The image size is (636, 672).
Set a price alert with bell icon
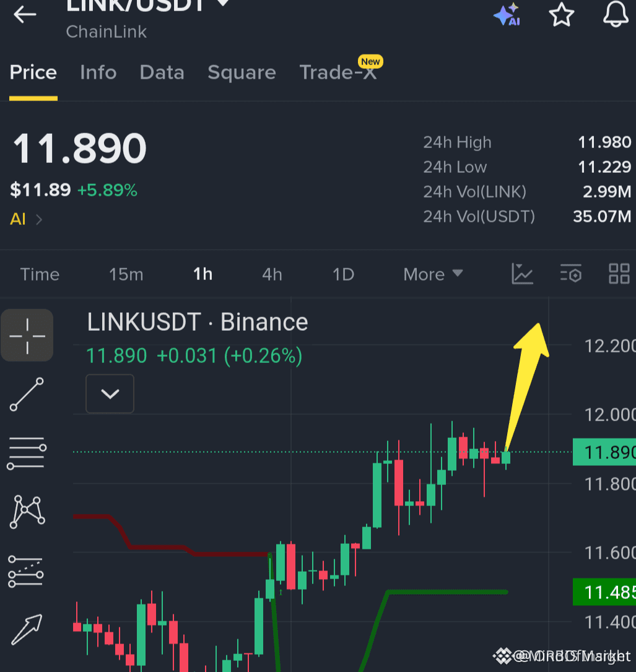(x=616, y=14)
